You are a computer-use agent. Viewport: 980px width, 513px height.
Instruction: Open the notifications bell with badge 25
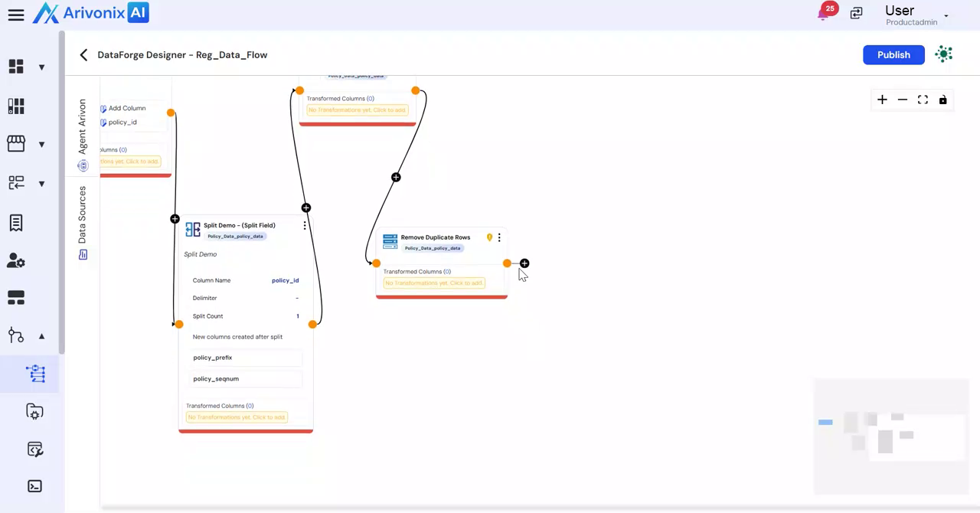point(824,14)
